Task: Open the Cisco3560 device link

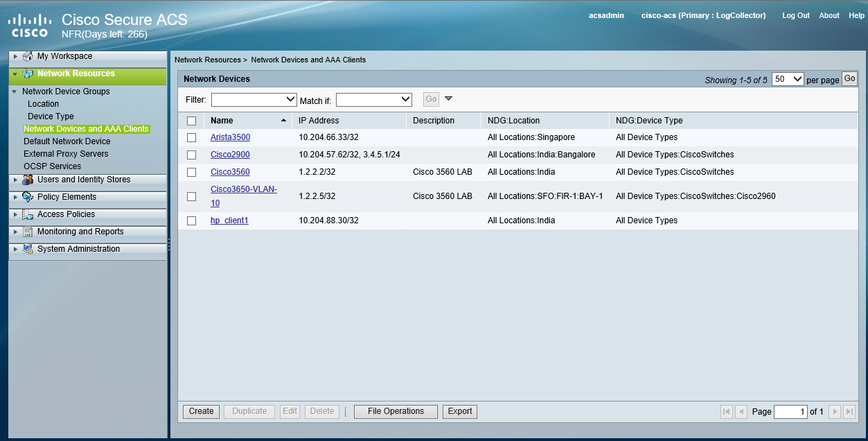Action: pos(230,172)
